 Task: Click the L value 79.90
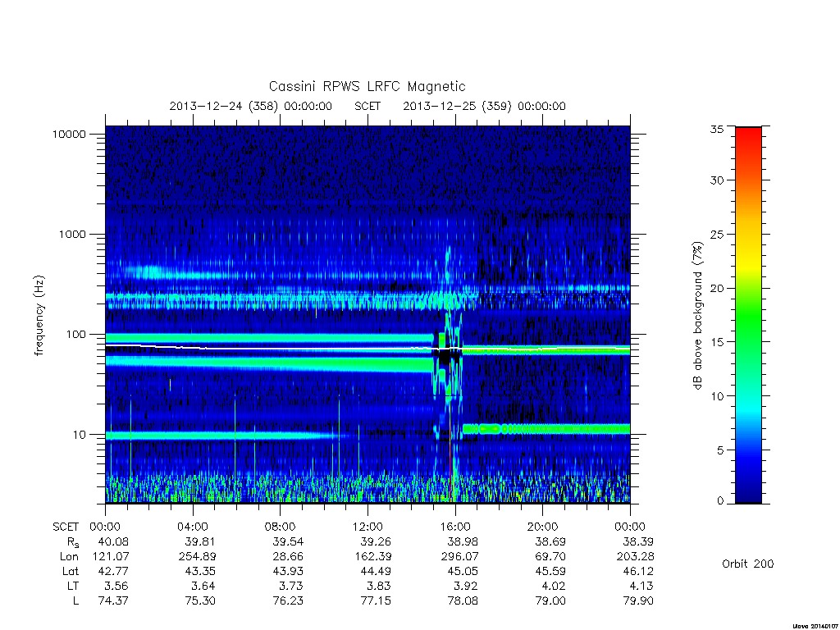pyautogui.click(x=637, y=601)
